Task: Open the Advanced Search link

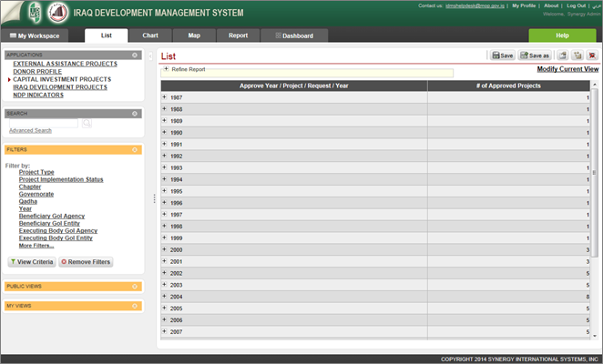Action: coord(30,131)
